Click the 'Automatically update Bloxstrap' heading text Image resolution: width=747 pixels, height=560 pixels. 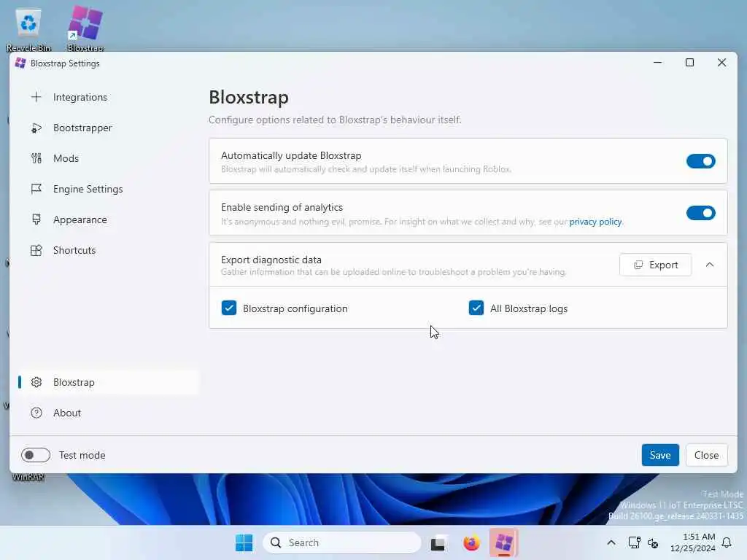[x=291, y=156]
